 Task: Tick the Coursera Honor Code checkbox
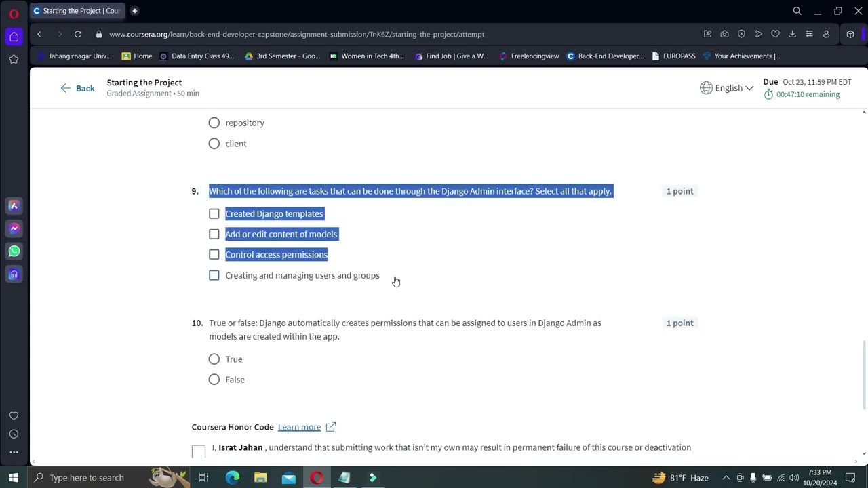click(x=199, y=451)
